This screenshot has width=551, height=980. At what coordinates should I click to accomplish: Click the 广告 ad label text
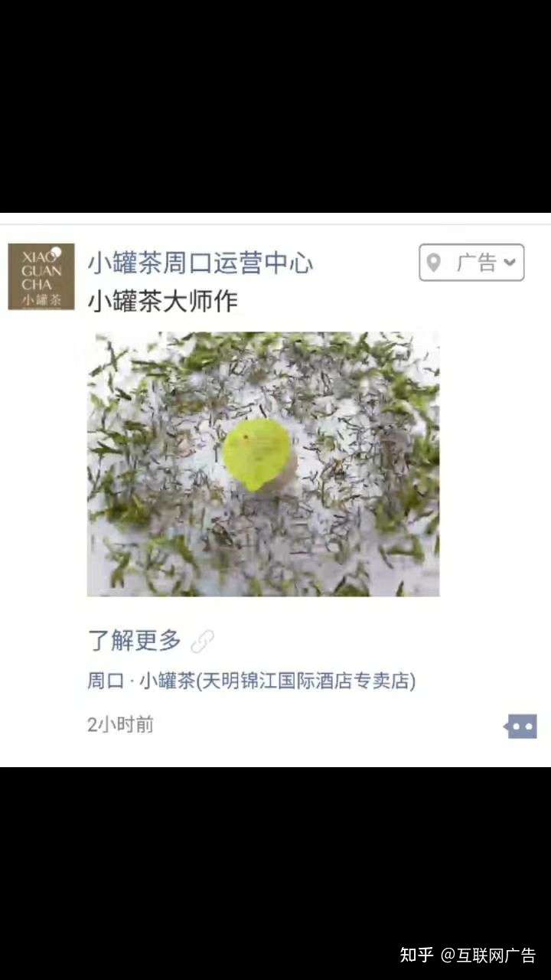476,263
